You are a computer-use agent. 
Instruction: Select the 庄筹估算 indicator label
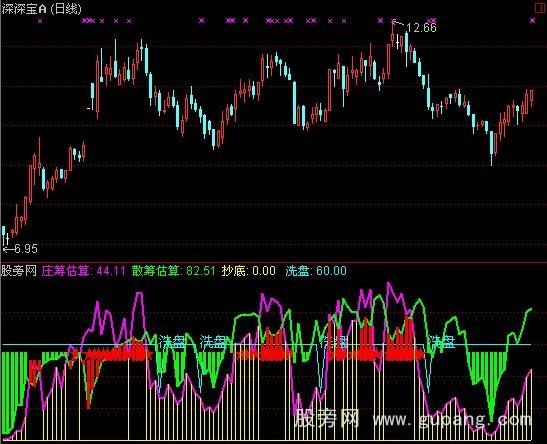tap(66, 271)
